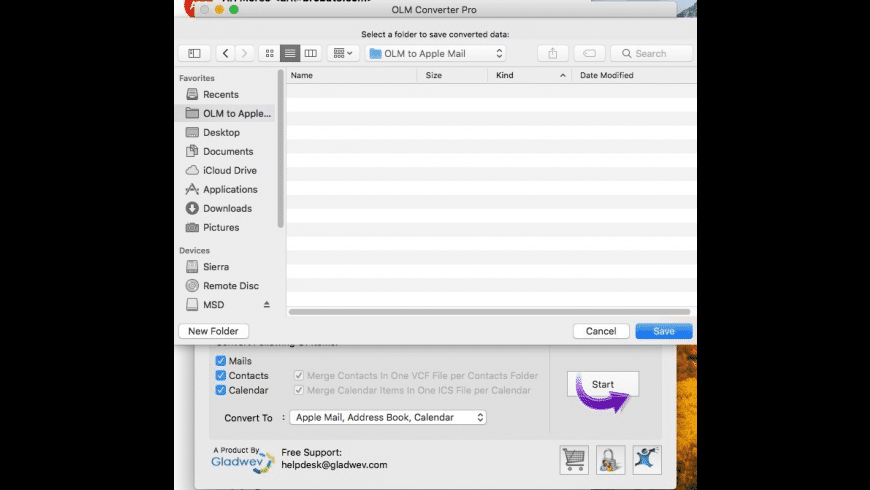
Task: Switch to icon view in toolbar
Action: [x=270, y=53]
